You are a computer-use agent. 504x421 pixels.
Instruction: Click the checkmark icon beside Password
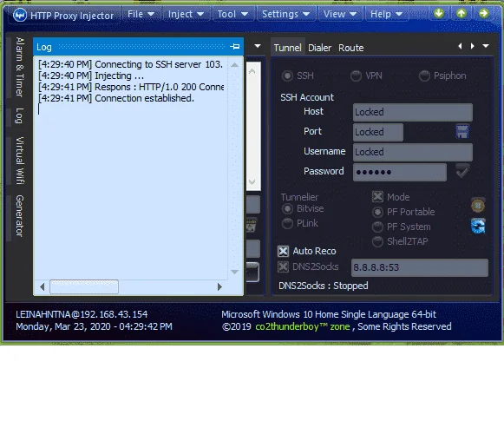click(x=462, y=171)
